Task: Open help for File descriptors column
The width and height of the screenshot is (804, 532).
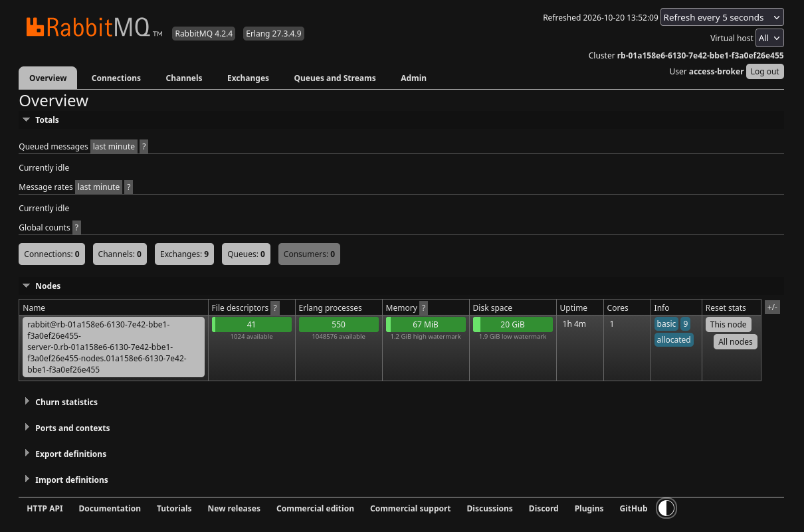Action: 275,308
